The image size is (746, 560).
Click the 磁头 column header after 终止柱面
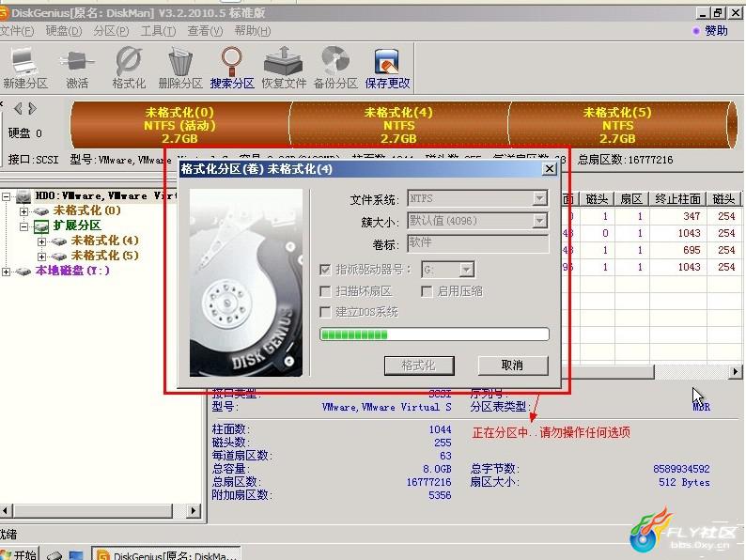point(724,199)
